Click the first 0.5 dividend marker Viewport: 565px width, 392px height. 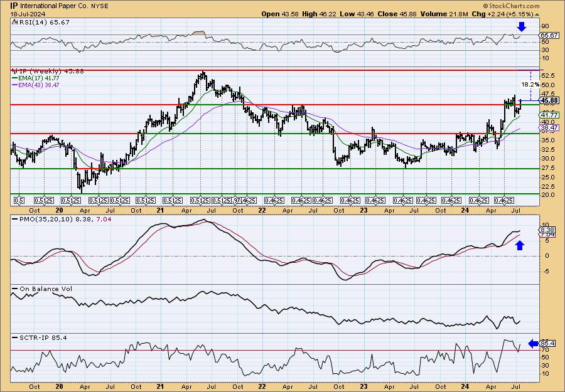[x=19, y=200]
